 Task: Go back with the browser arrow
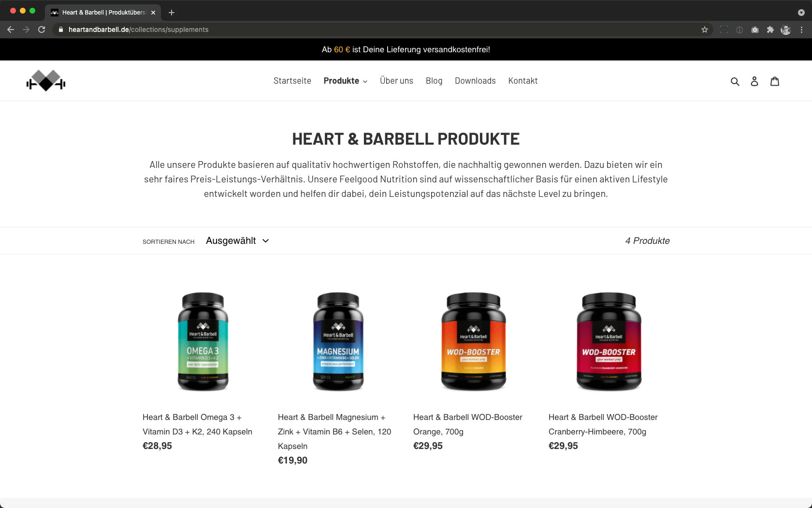click(x=11, y=30)
